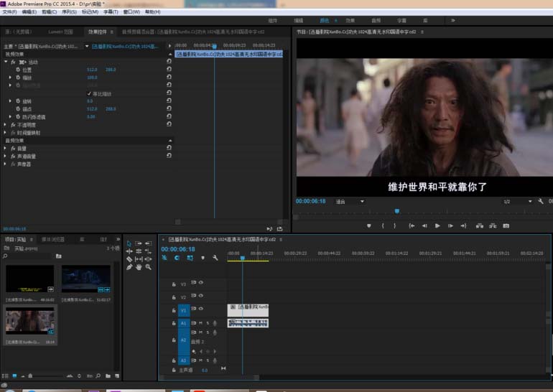Select the Pen tool
This screenshot has width=553, height=392.
point(129,267)
